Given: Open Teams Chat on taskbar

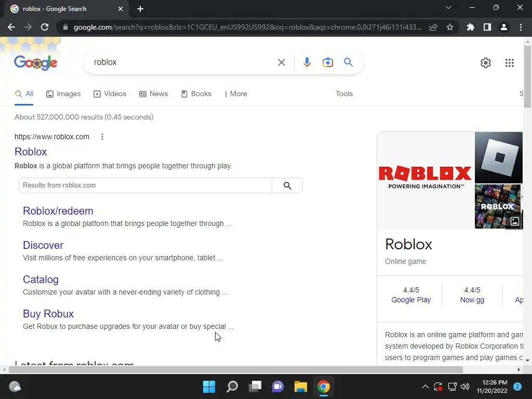Looking at the screenshot, I should (x=277, y=387).
